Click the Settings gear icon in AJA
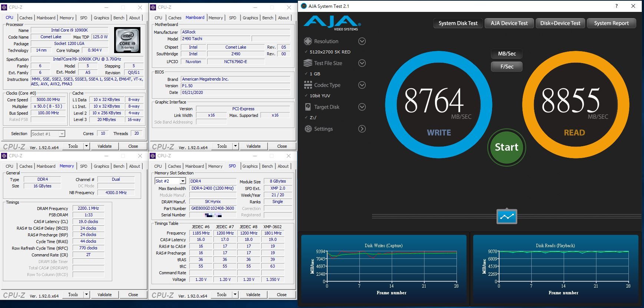The width and height of the screenshot is (644, 308). (308, 129)
